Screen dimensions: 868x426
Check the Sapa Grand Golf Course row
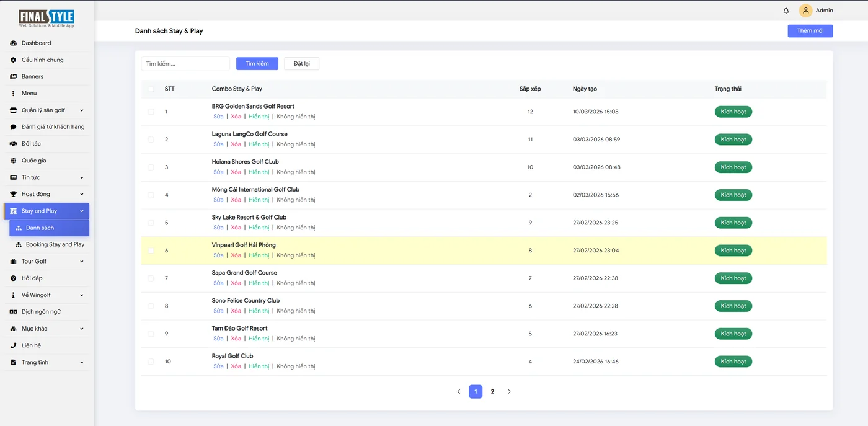click(x=151, y=278)
